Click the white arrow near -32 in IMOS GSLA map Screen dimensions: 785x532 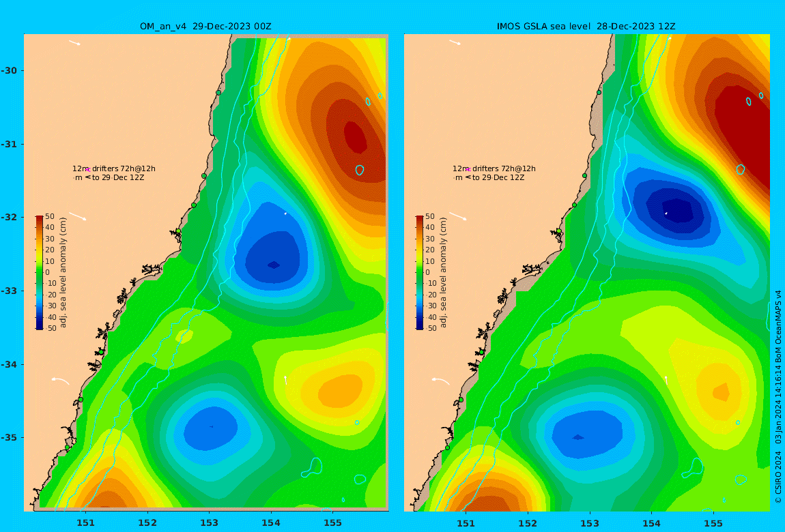pyautogui.click(x=458, y=216)
